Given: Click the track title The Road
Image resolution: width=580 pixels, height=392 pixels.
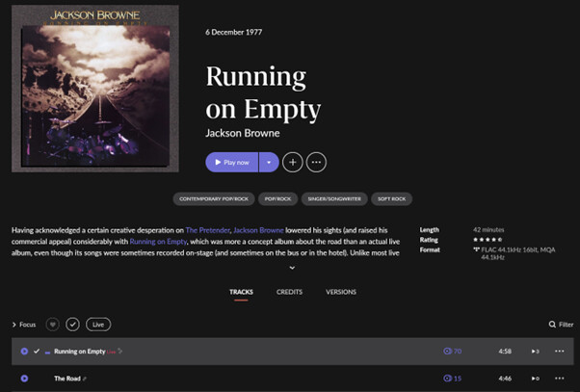Looking at the screenshot, I should (67, 379).
